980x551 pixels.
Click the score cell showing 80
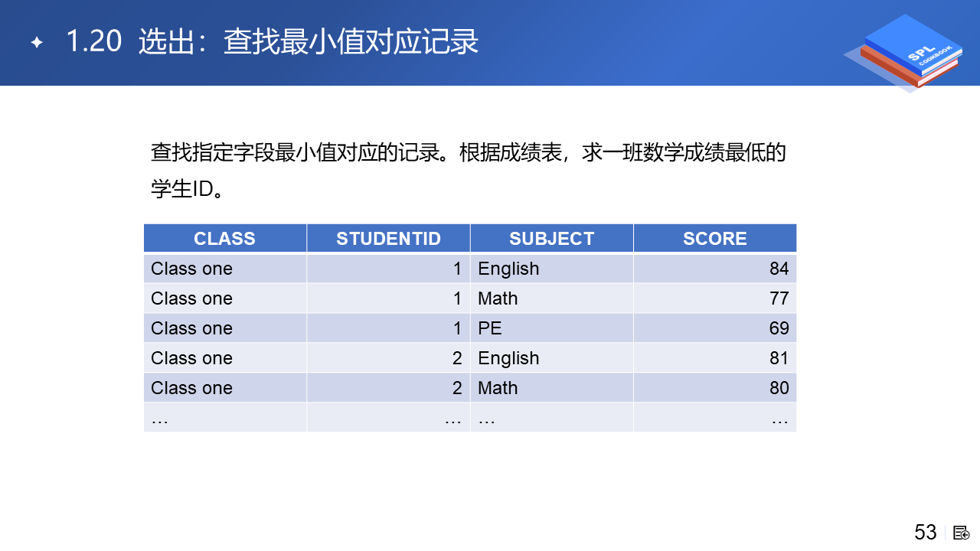[715, 388]
